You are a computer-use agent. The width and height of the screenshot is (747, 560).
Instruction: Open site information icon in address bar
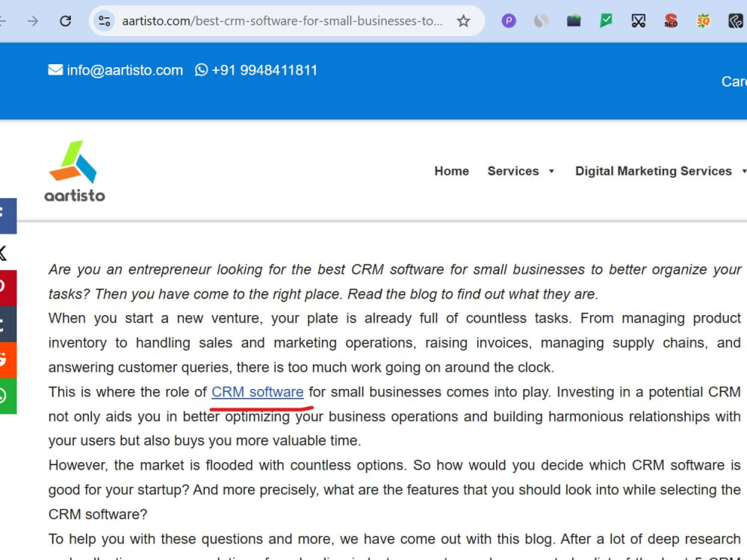pos(105,21)
